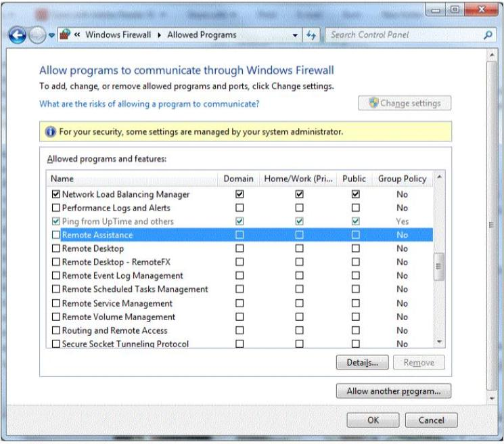Click the refresh button beside address bar
Image resolution: width=504 pixels, height=444 pixels.
[312, 35]
